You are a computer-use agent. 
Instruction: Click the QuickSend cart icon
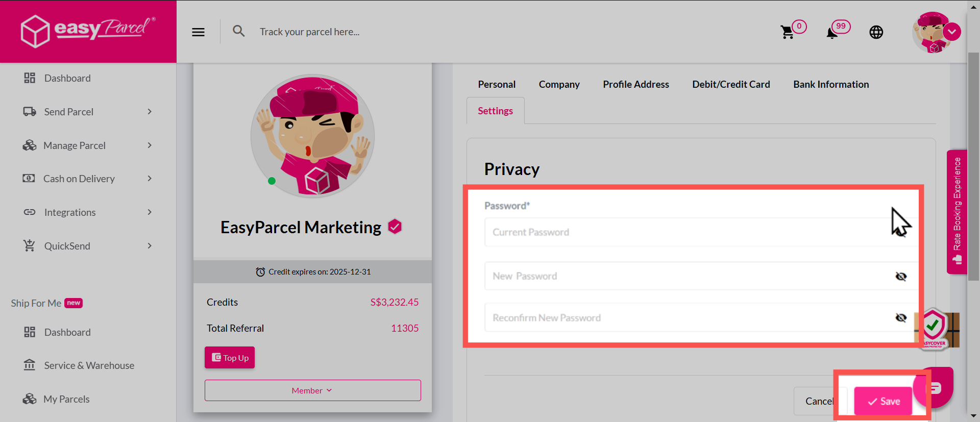point(29,245)
